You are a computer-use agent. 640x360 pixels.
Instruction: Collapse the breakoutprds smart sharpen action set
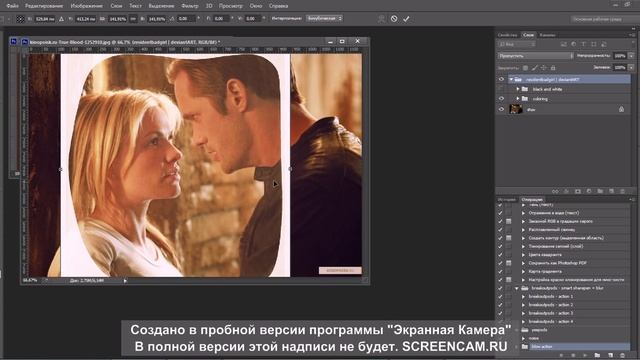(517, 288)
